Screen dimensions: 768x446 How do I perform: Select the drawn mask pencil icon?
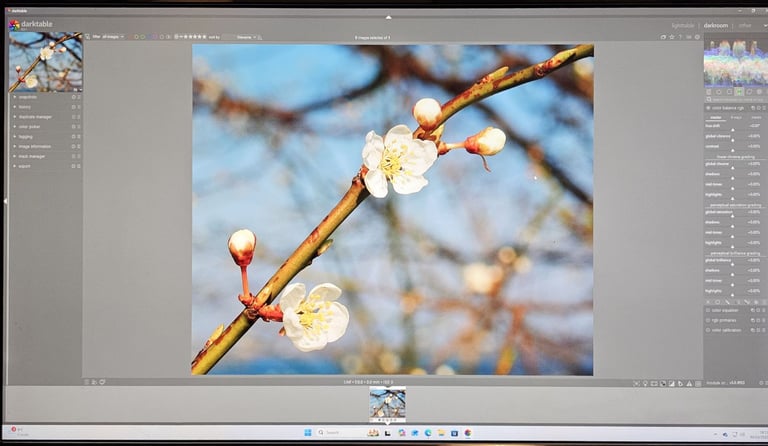727,302
